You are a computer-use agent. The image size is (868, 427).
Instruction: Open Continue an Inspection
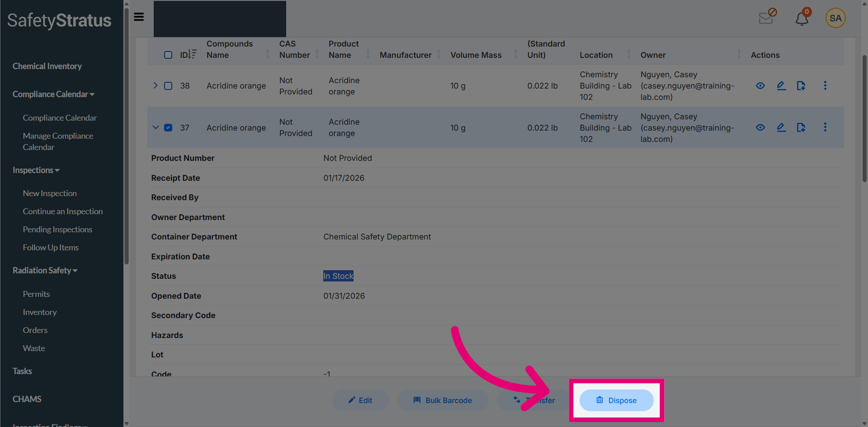coord(63,211)
